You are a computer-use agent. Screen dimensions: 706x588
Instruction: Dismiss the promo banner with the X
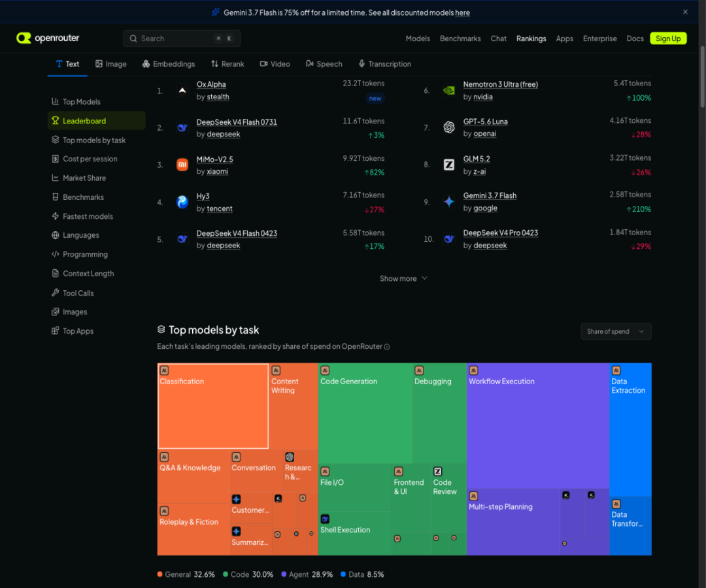(685, 12)
